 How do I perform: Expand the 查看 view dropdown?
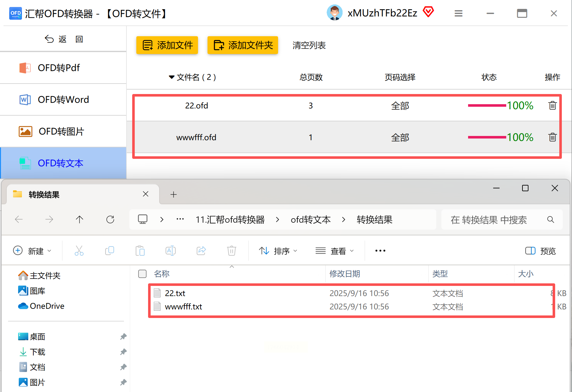coord(335,251)
